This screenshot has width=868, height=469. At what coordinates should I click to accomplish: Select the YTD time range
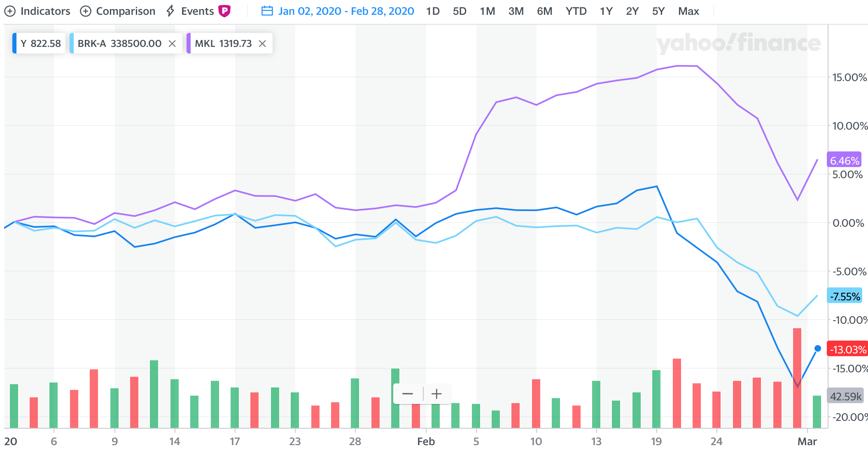(x=576, y=11)
